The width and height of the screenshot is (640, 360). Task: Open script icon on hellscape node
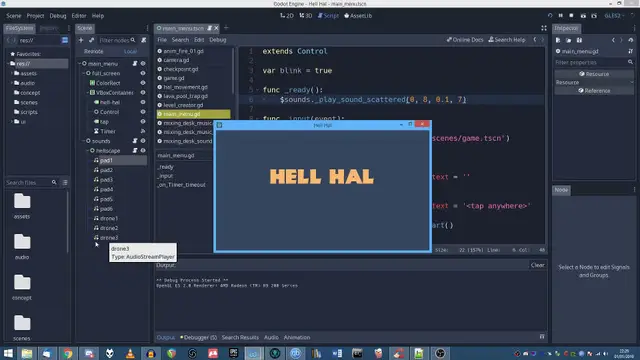point(135,151)
